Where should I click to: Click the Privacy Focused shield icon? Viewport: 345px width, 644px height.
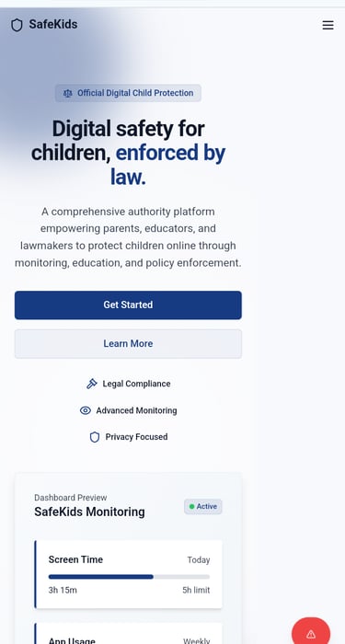point(95,437)
